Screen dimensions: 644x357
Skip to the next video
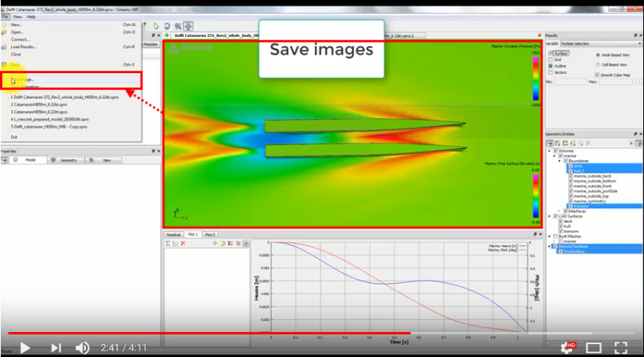coord(56,348)
